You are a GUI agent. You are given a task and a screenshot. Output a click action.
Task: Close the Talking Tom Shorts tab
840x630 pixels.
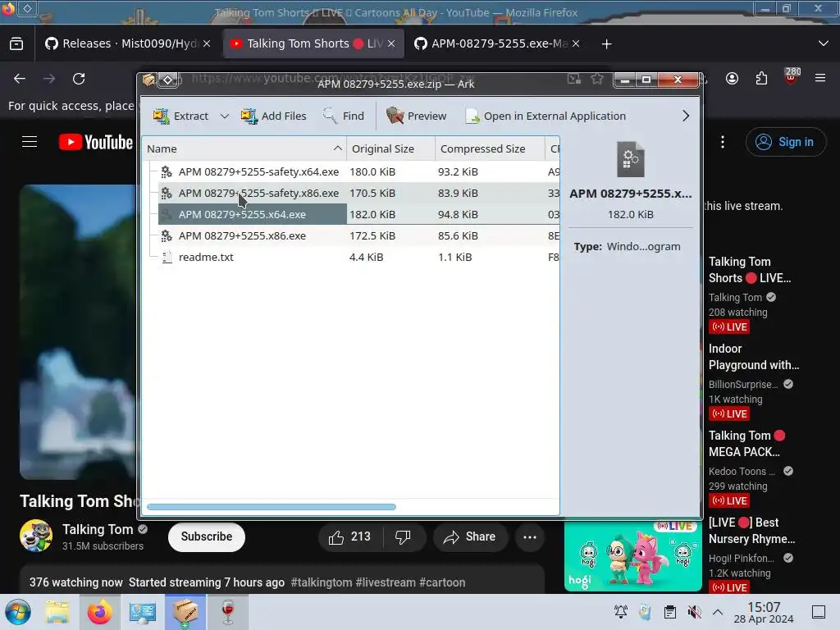(391, 44)
